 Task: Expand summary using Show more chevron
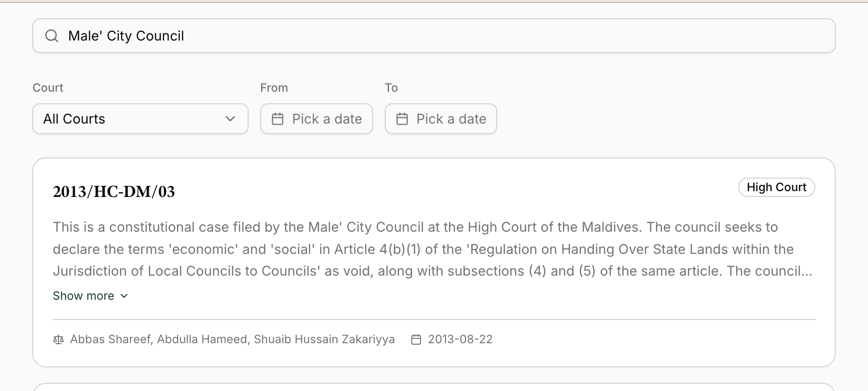(x=124, y=296)
